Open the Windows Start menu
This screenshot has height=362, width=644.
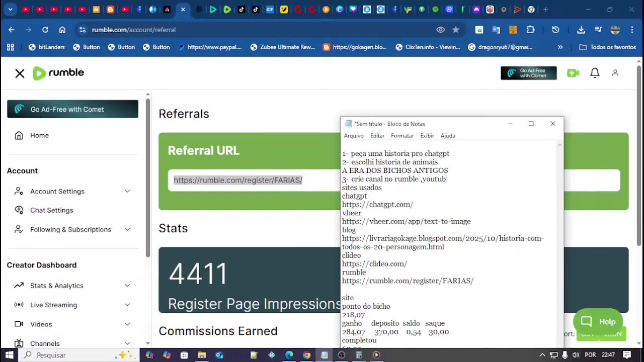9,355
